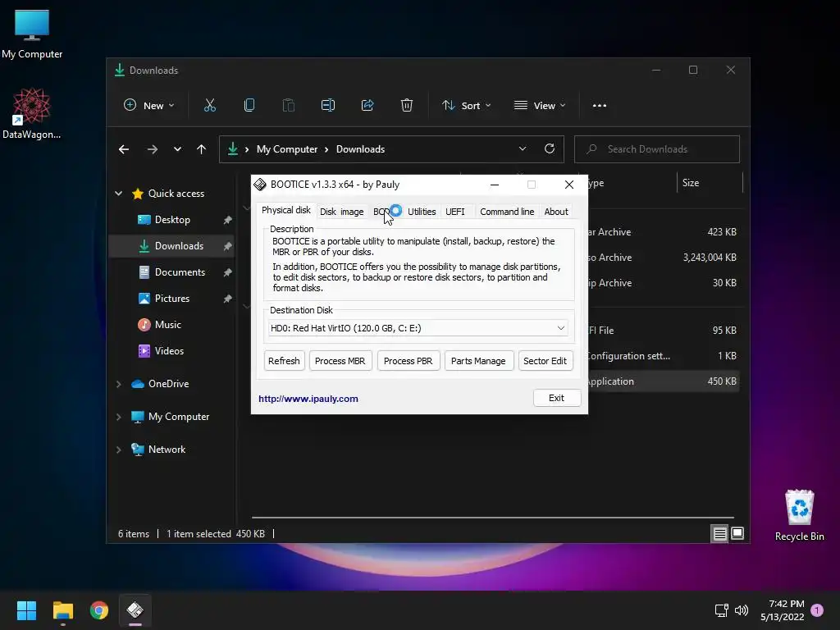Switch to large thumbnails view icon in status bar

[737, 533]
